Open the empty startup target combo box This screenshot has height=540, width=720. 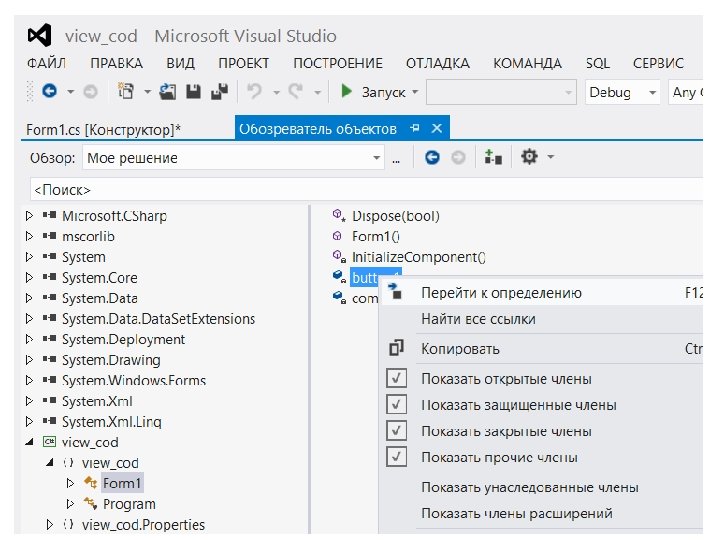point(501,92)
